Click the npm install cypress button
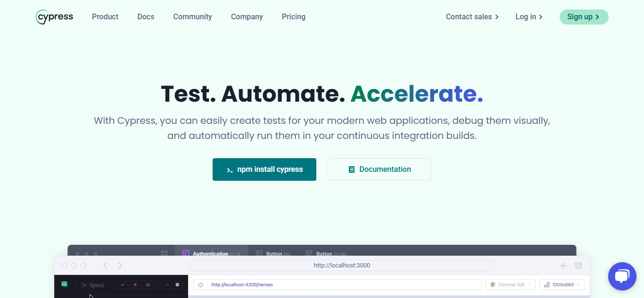 tap(264, 169)
